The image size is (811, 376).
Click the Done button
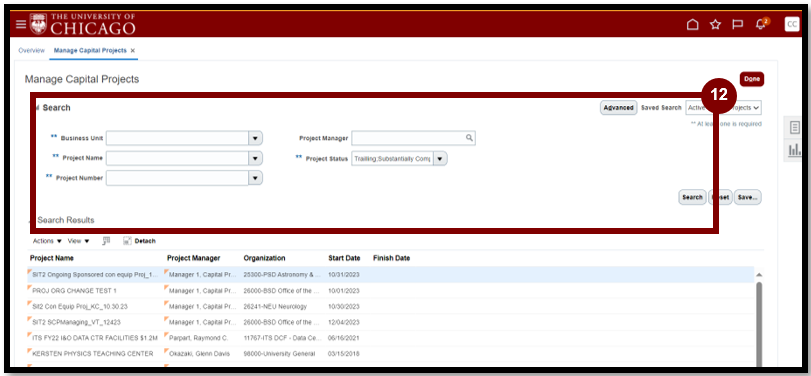click(752, 79)
